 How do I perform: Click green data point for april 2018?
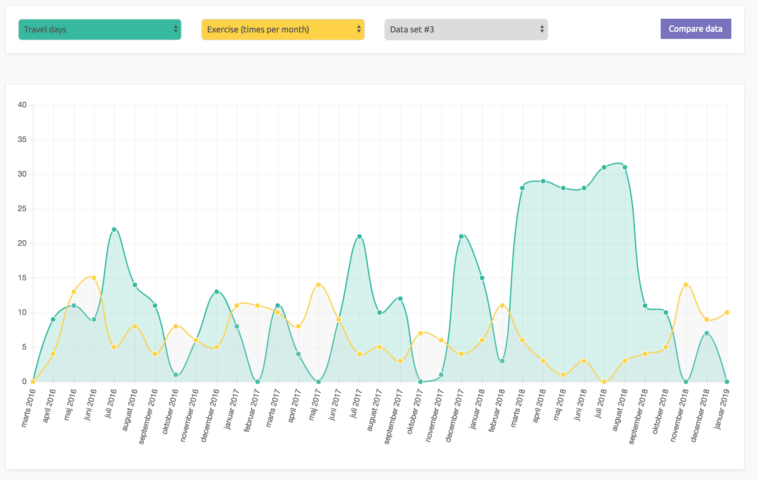point(543,181)
